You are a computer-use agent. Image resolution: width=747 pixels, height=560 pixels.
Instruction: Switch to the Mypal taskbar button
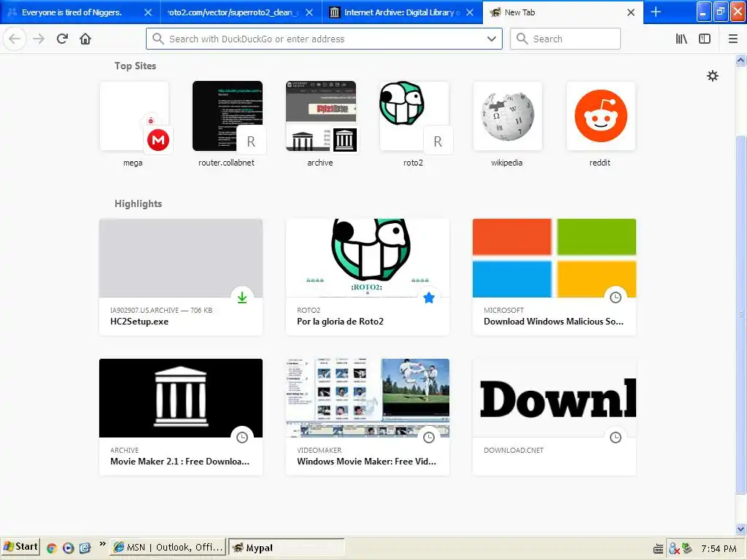click(x=286, y=548)
